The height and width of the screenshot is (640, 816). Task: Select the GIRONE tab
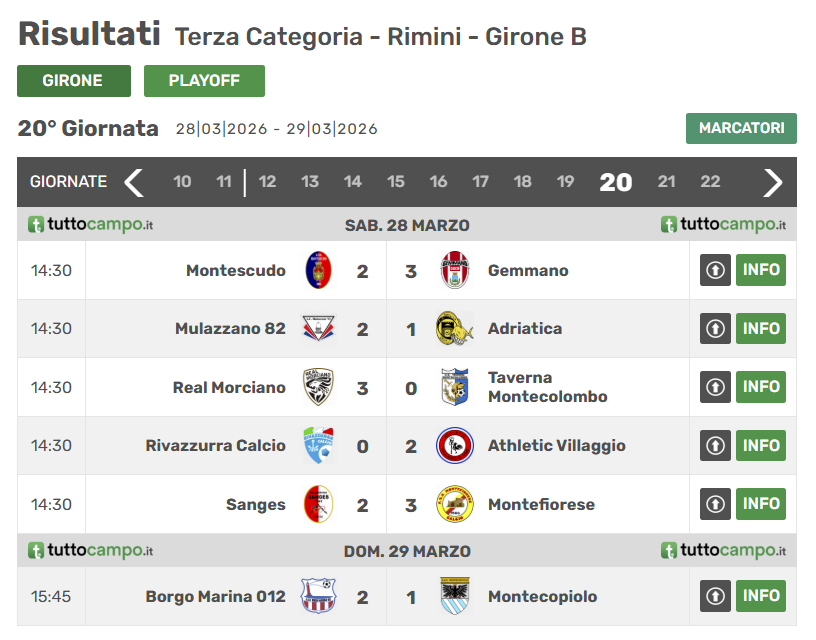tap(73, 81)
